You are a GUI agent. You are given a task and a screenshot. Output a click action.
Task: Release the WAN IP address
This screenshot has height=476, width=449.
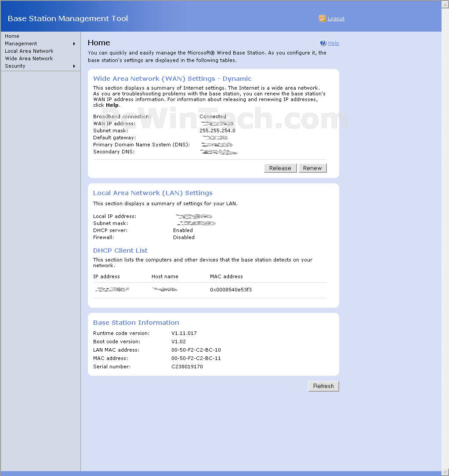point(280,168)
